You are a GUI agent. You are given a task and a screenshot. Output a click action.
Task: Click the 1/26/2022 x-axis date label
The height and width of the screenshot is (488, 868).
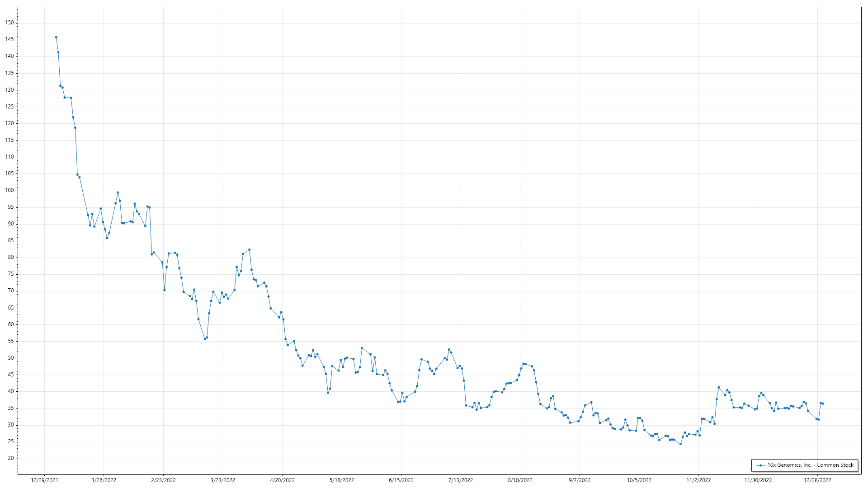pos(104,480)
